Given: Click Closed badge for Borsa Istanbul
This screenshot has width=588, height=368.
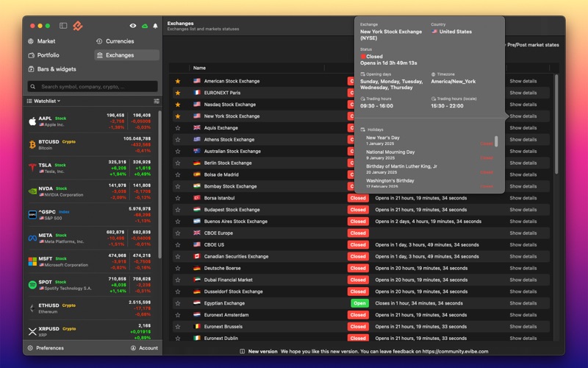Looking at the screenshot, I should (x=358, y=198).
